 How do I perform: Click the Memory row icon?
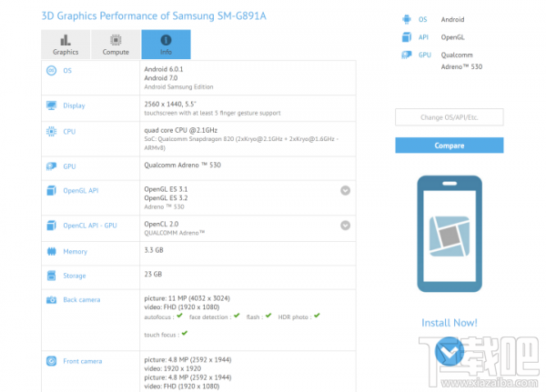(x=51, y=250)
